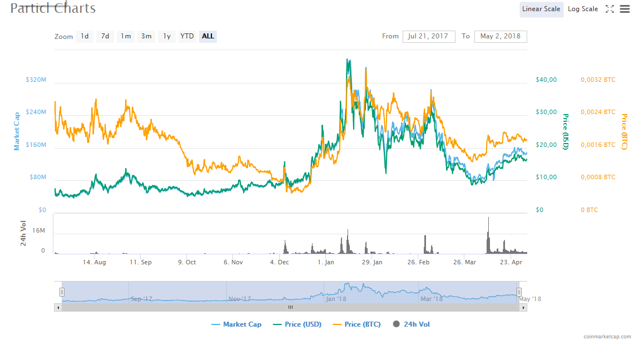The image size is (644, 340).
Task: Click the Mar '18 navigator label
Action: tap(432, 299)
